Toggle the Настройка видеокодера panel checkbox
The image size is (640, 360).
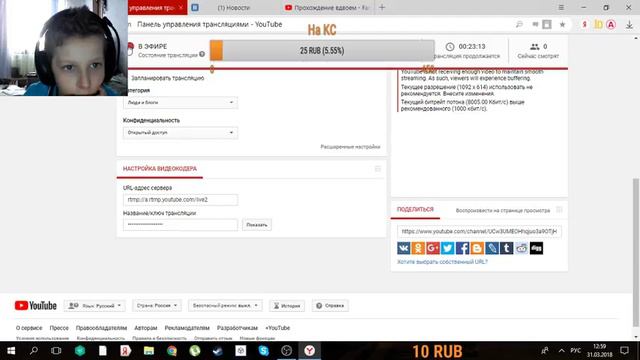pyautogui.click(x=378, y=169)
